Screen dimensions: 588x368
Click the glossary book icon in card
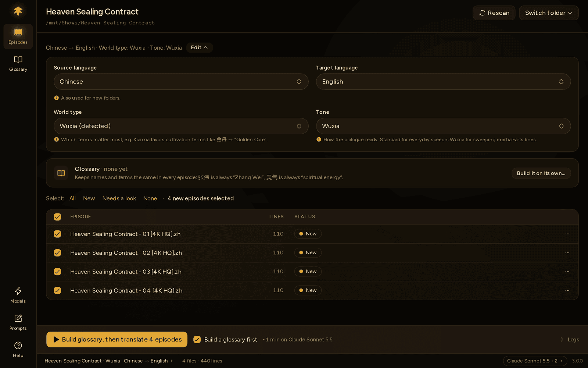click(61, 173)
